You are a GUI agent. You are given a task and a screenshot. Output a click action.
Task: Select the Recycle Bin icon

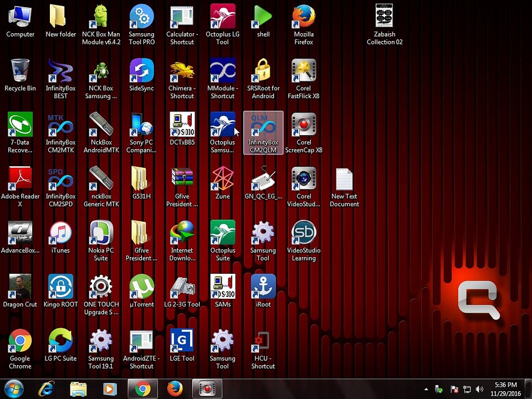coord(20,75)
